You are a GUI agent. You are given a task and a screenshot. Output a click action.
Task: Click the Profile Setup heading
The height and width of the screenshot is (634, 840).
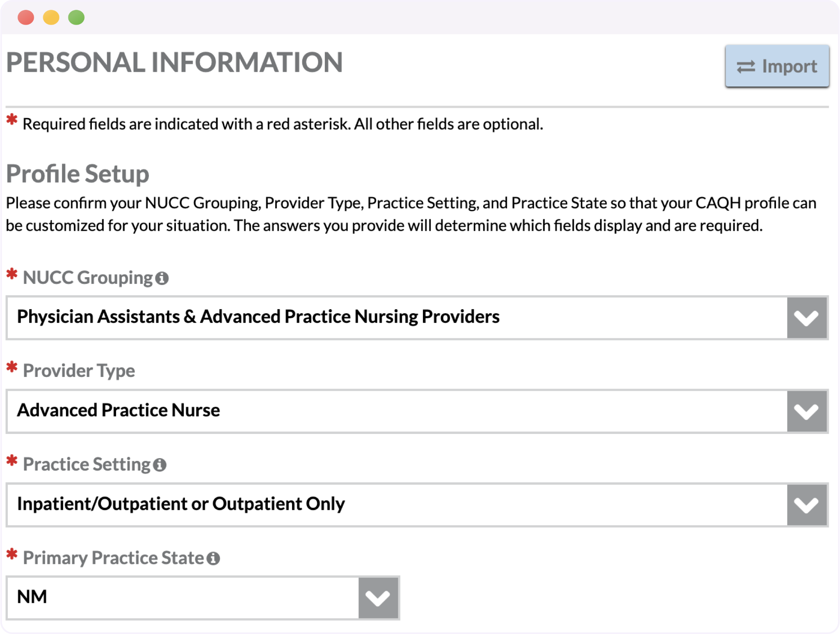tap(78, 174)
